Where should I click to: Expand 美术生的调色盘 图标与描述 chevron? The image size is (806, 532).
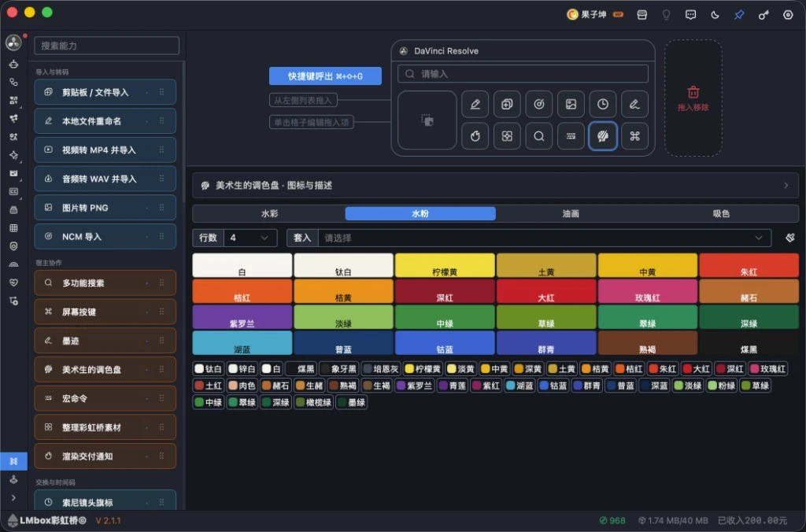pos(786,186)
